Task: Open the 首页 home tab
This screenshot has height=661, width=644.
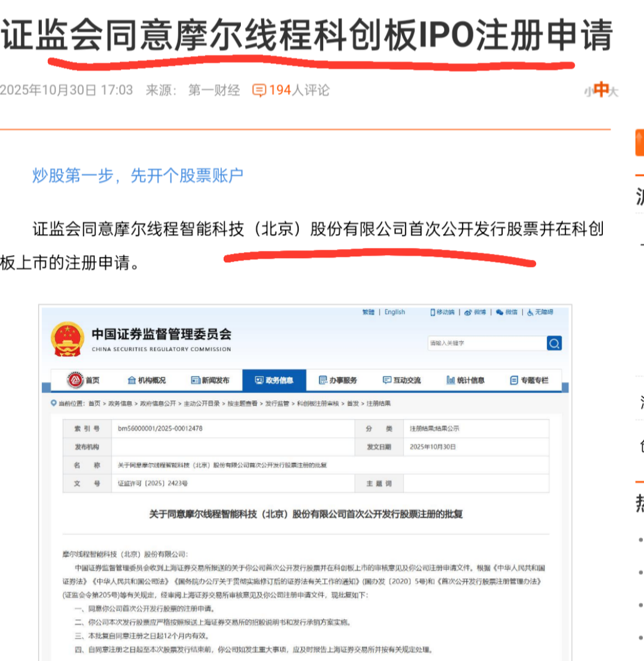Action: (83, 380)
